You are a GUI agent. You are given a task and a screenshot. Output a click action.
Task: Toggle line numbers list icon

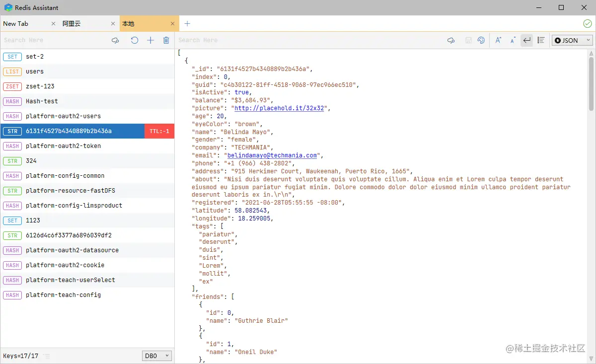[x=541, y=40]
